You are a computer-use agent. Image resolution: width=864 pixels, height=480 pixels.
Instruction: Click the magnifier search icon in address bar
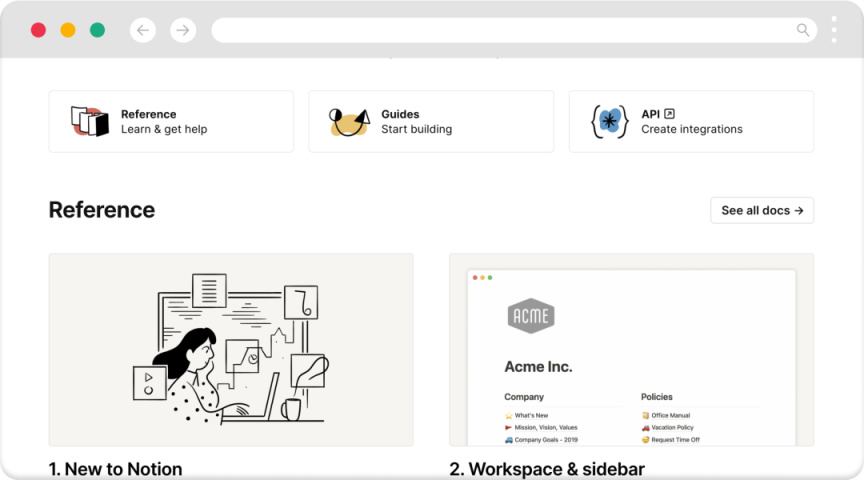coord(803,30)
